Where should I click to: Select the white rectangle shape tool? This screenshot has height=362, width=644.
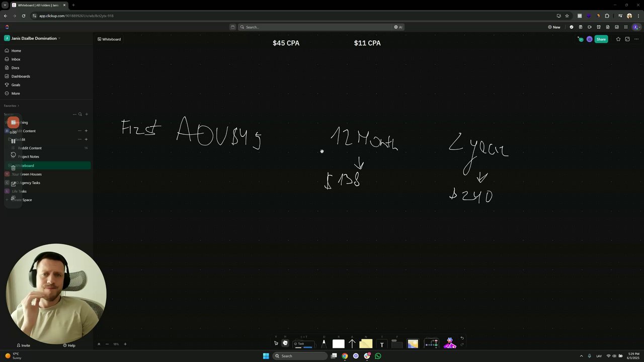339,344
